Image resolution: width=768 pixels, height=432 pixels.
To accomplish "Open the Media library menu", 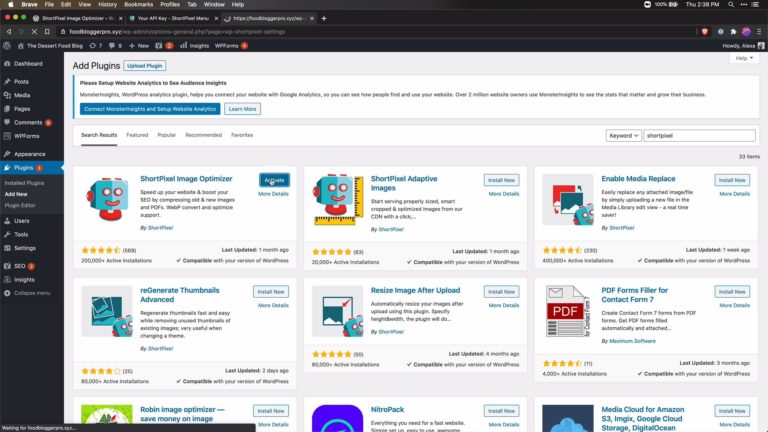I will 22,95.
